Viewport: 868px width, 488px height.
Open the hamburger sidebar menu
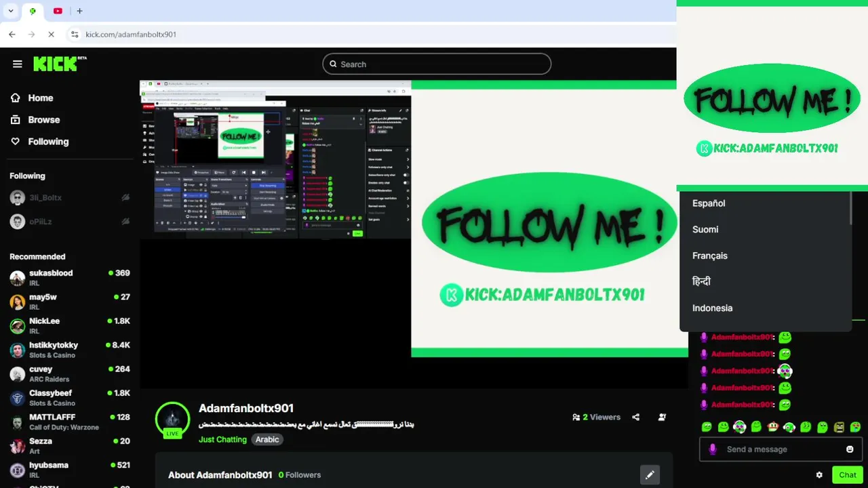coord(18,64)
